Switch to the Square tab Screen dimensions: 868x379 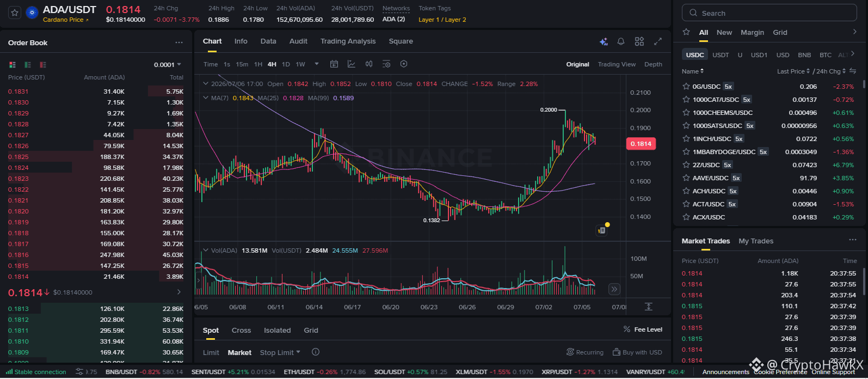click(x=401, y=41)
